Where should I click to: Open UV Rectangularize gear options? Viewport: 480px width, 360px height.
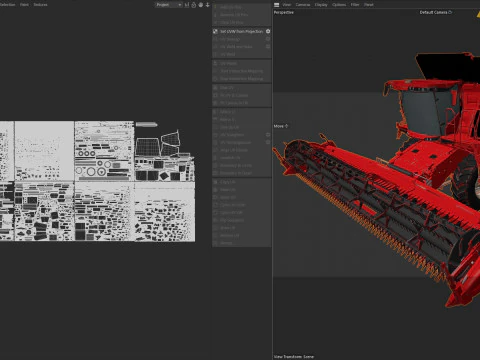pyautogui.click(x=268, y=142)
